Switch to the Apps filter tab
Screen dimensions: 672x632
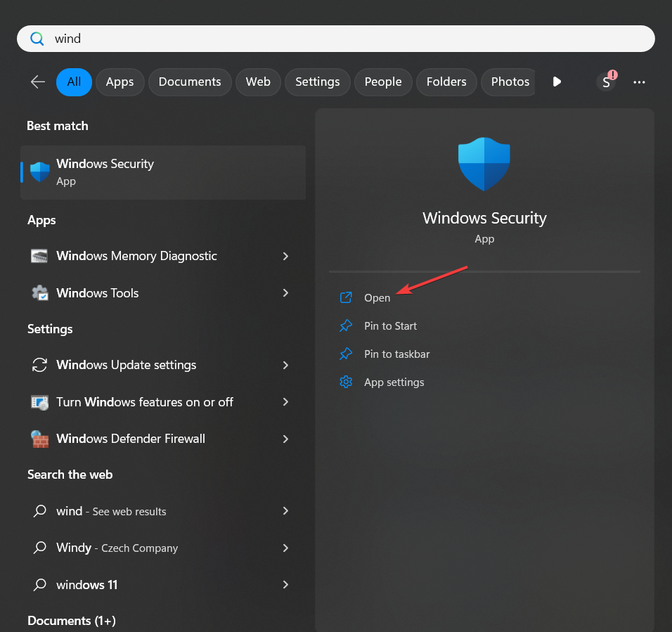[119, 82]
